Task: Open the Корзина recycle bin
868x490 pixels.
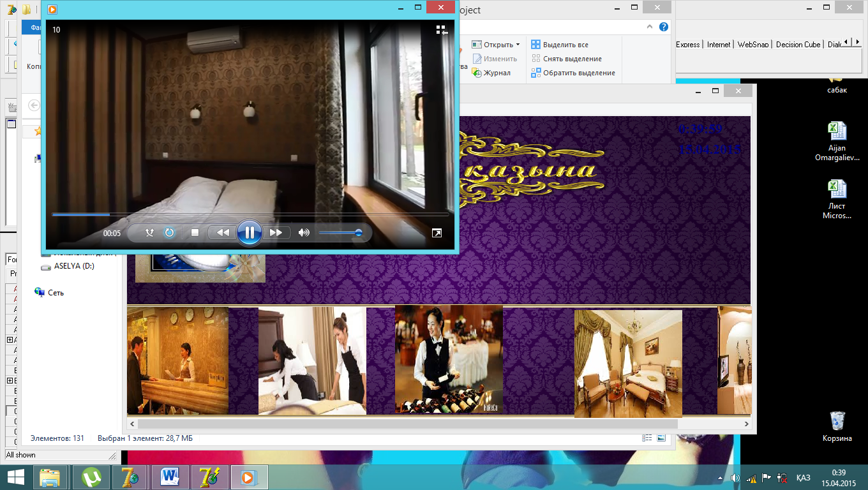Action: [837, 426]
